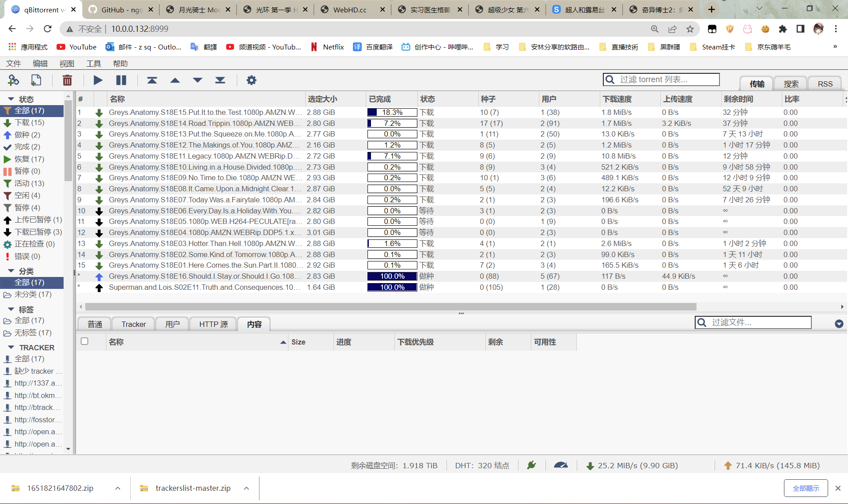Collapse the 状态 filter section
The width and height of the screenshot is (848, 504).
pos(11,99)
